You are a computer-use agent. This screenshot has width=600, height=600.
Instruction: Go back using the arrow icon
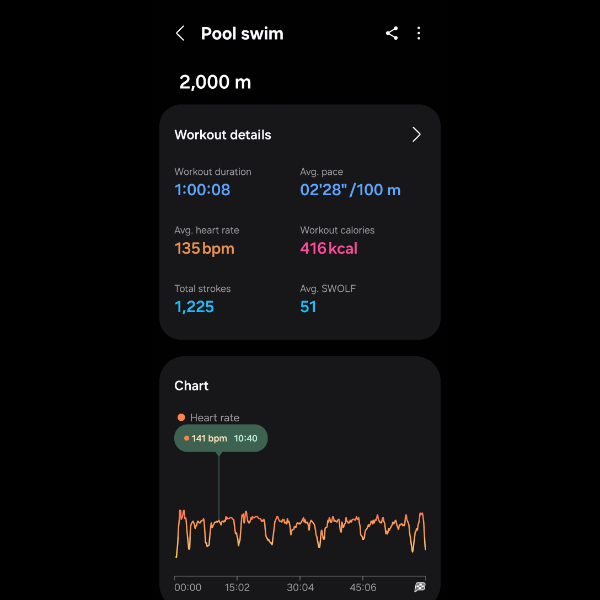(x=180, y=33)
